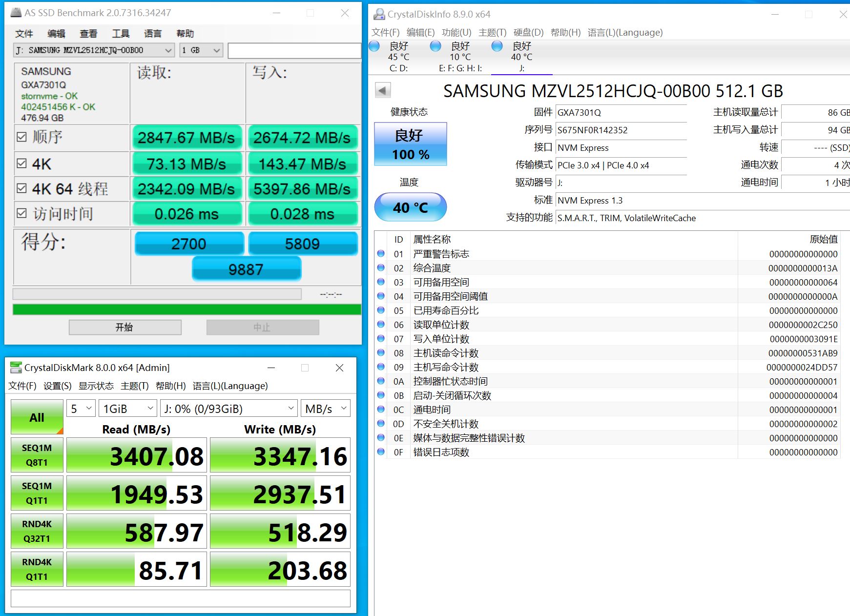
Task: Select the E: F: G: H: I: disk circle
Action: tap(435, 46)
